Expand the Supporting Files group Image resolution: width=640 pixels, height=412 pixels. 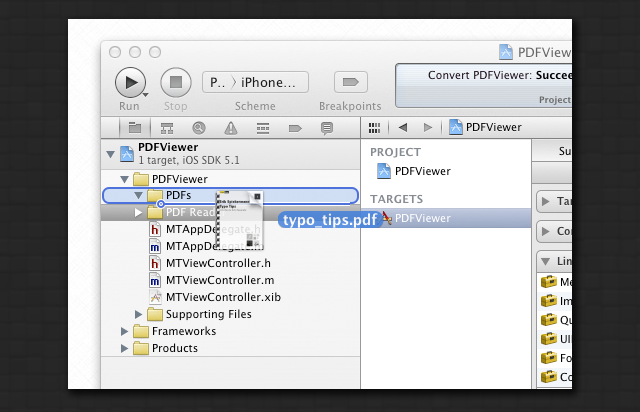[x=138, y=314]
